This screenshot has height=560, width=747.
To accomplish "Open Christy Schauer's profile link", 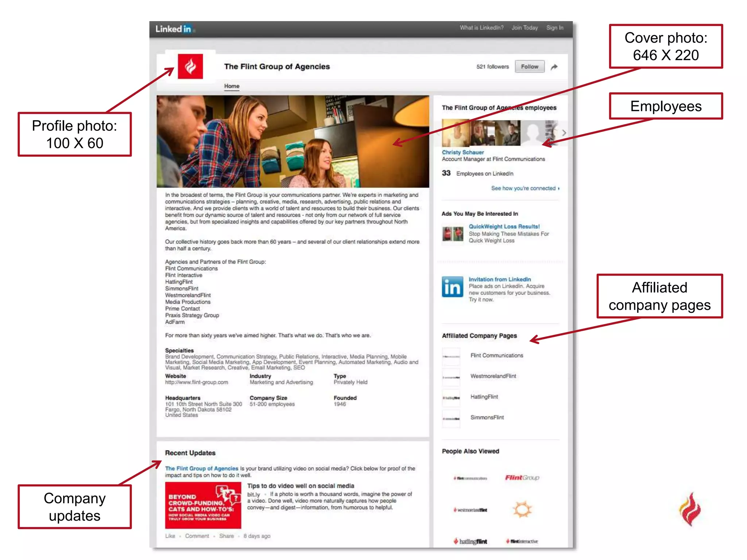I will [x=463, y=152].
